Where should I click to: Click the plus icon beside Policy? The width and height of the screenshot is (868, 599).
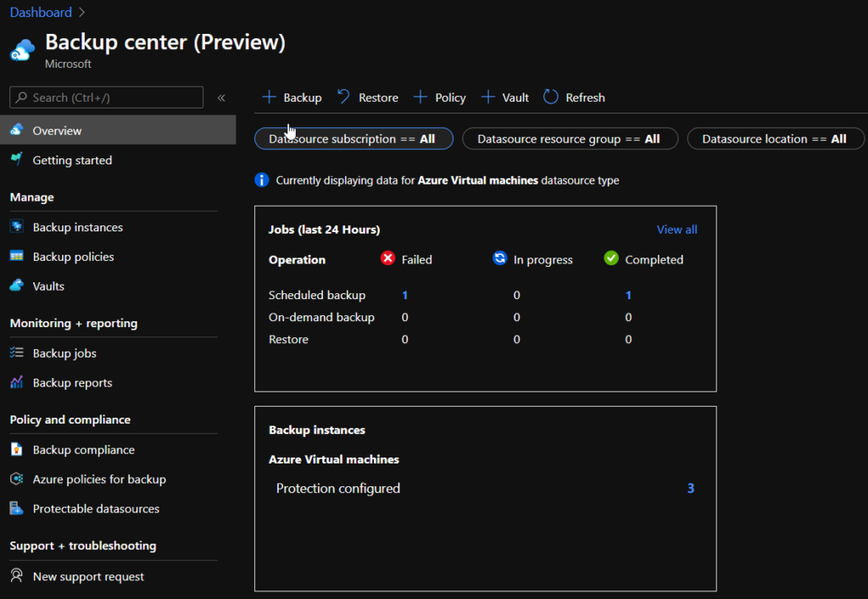(420, 97)
